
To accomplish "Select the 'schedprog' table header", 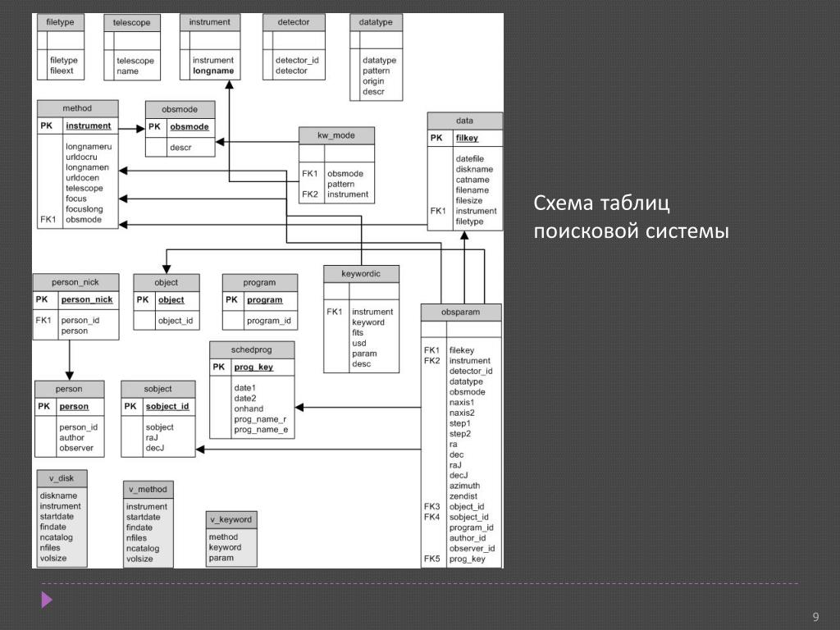I will pos(252,349).
